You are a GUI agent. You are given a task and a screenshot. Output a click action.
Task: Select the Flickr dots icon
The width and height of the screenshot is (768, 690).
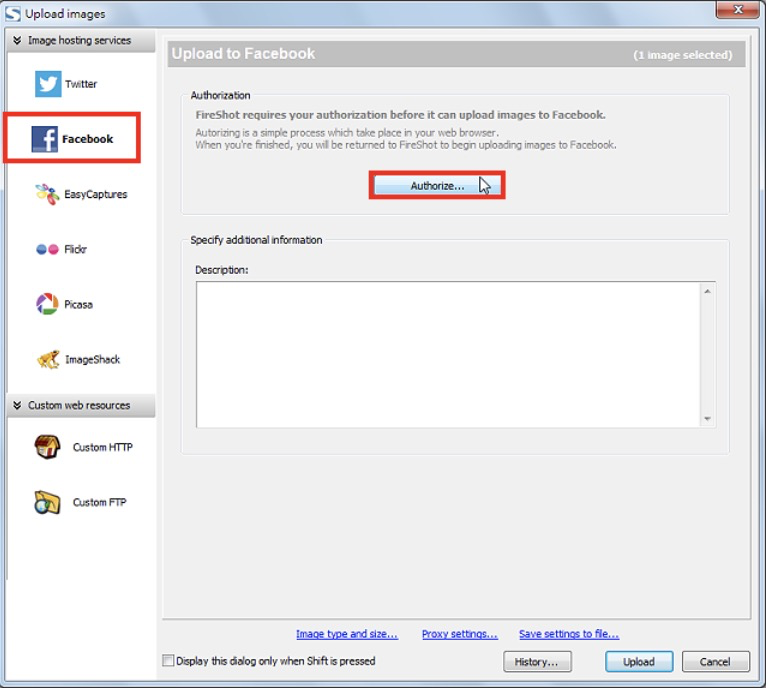click(47, 250)
